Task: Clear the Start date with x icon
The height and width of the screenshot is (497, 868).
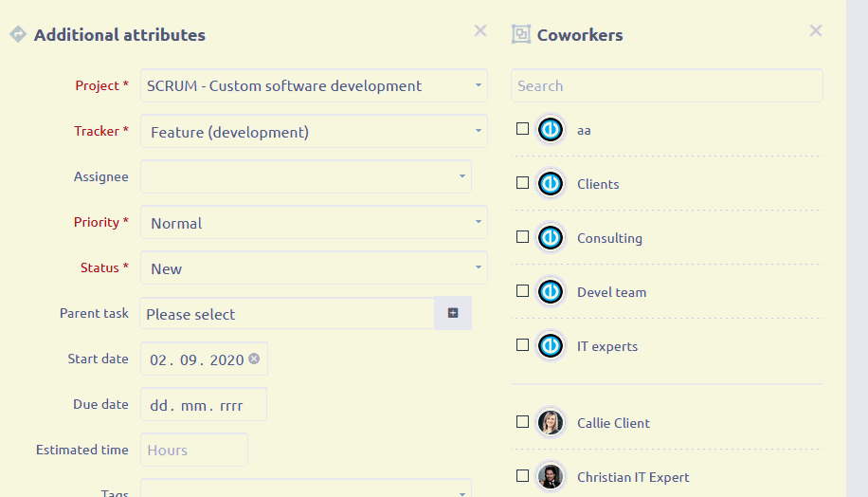Action: (254, 359)
